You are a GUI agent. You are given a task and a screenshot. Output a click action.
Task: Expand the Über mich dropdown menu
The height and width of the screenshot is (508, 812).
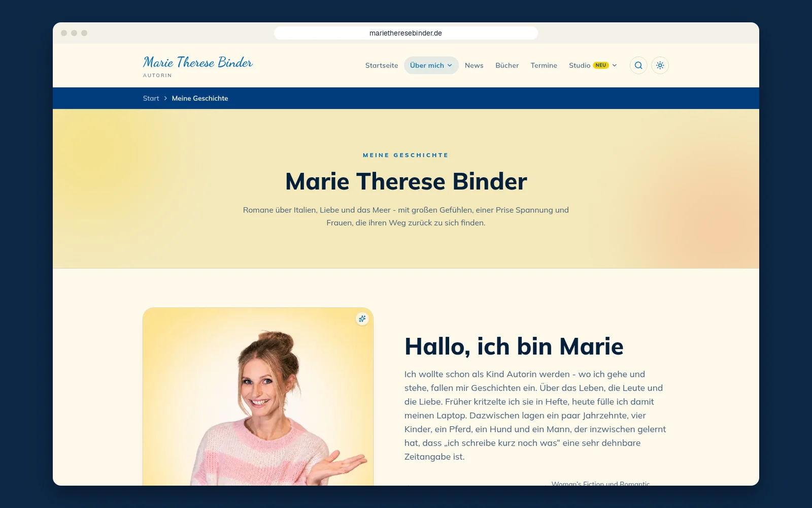pos(431,66)
